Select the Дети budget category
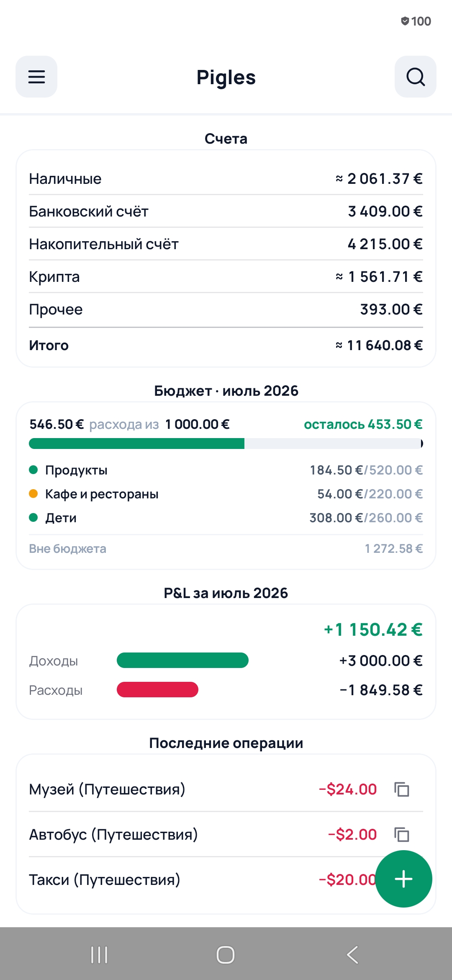 pos(226,518)
